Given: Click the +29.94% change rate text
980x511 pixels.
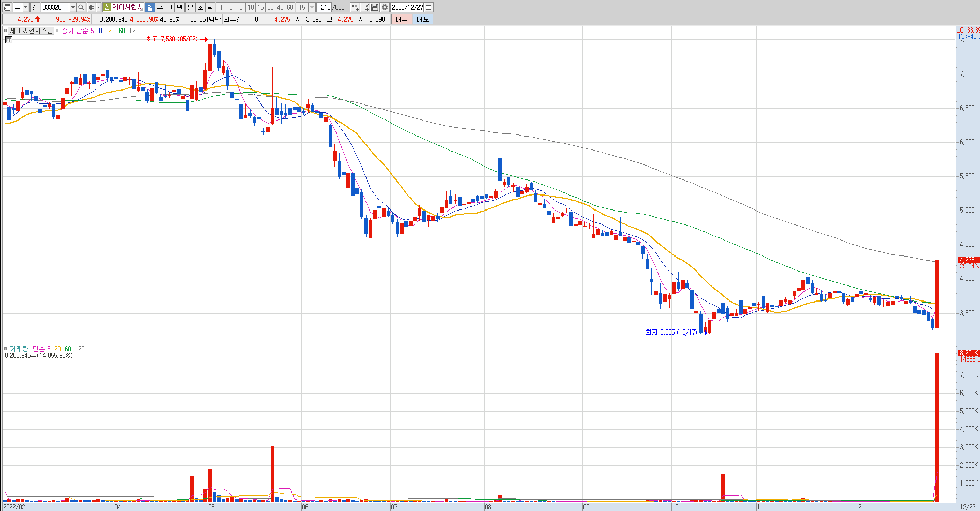Looking at the screenshot, I should coord(79,19).
